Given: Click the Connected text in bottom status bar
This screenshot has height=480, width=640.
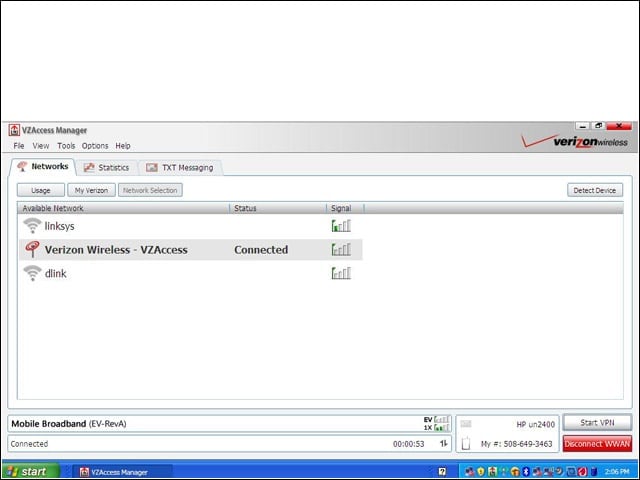Looking at the screenshot, I should [29, 444].
